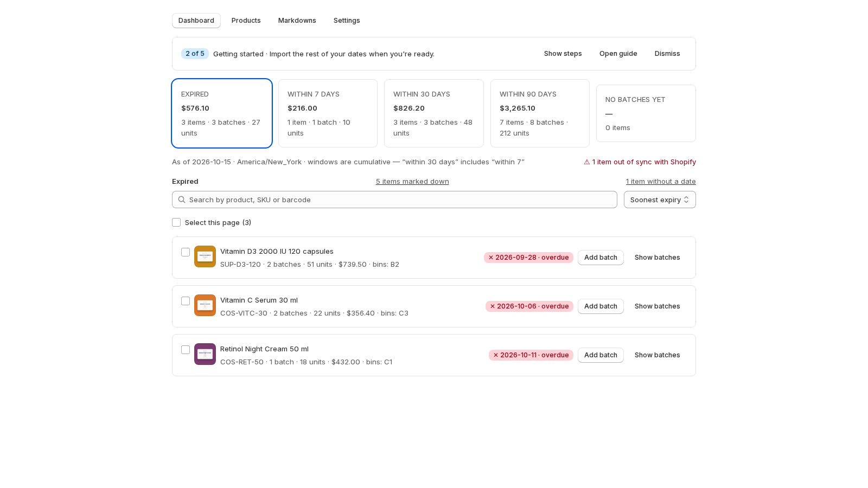Image resolution: width=868 pixels, height=488 pixels.
Task: Open the 1 item without a date link
Action: (x=661, y=181)
